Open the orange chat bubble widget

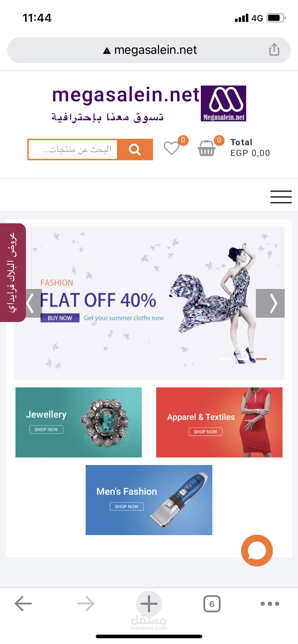point(257,551)
